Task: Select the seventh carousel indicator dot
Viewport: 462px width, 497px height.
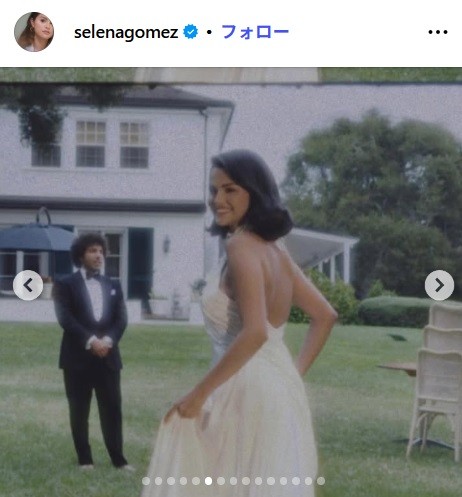Action: (x=221, y=481)
